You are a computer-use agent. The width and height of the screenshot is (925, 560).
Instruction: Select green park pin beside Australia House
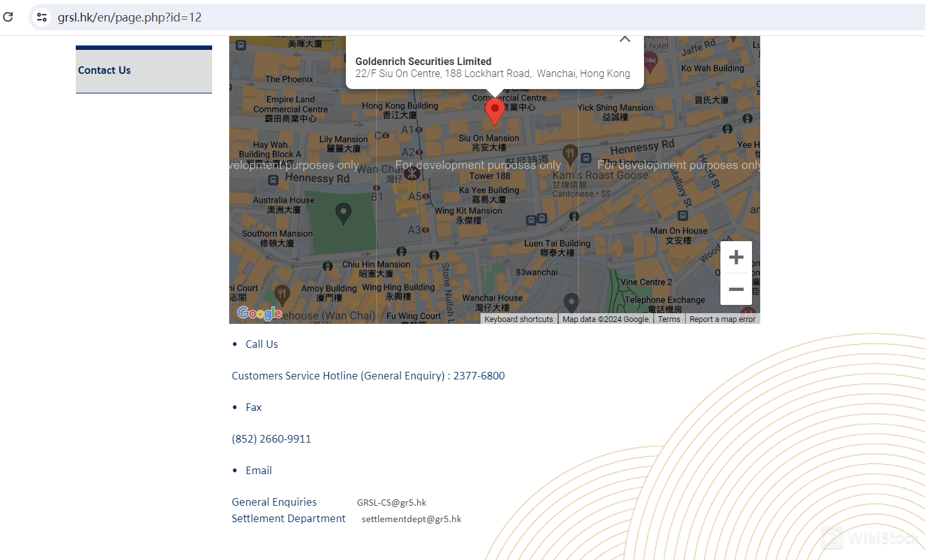tap(343, 213)
